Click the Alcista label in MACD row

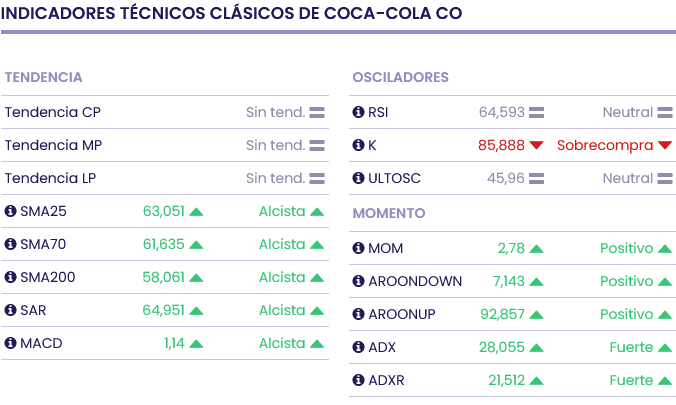click(282, 343)
